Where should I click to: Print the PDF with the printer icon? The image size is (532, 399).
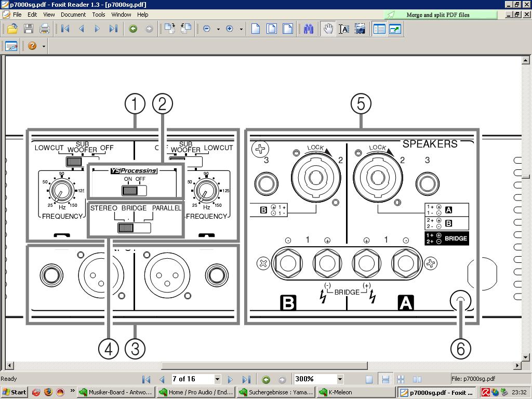(x=45, y=29)
